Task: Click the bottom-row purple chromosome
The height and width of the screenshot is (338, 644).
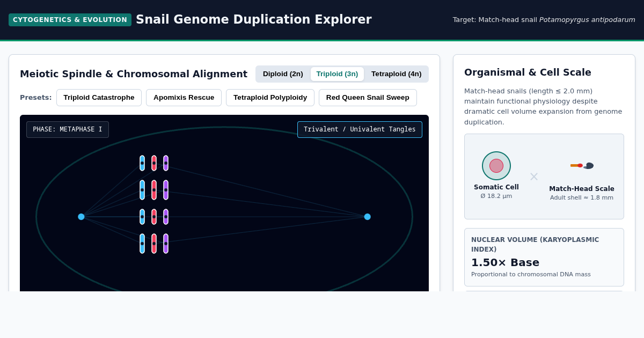Action: pyautogui.click(x=166, y=244)
